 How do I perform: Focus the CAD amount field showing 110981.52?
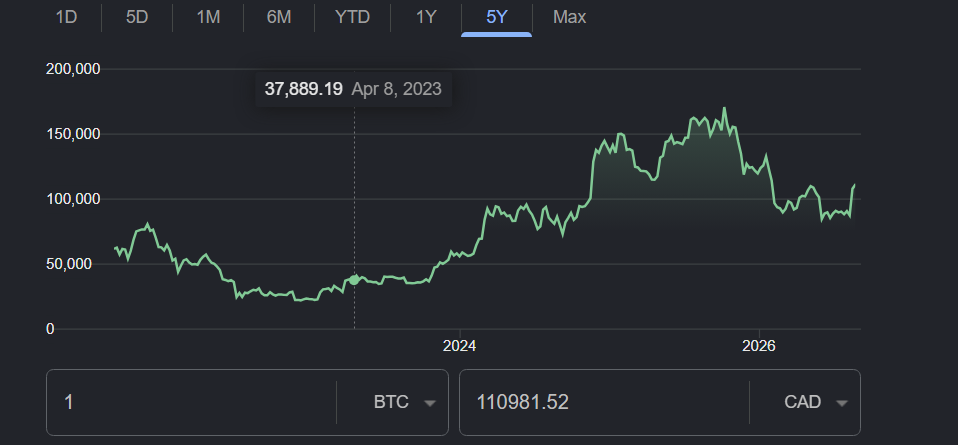pyautogui.click(x=604, y=402)
